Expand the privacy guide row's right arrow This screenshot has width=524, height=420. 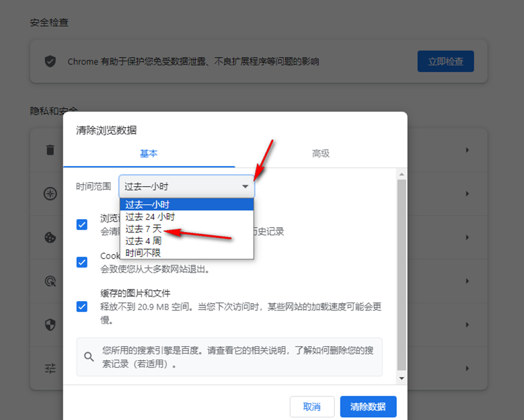[x=467, y=194]
